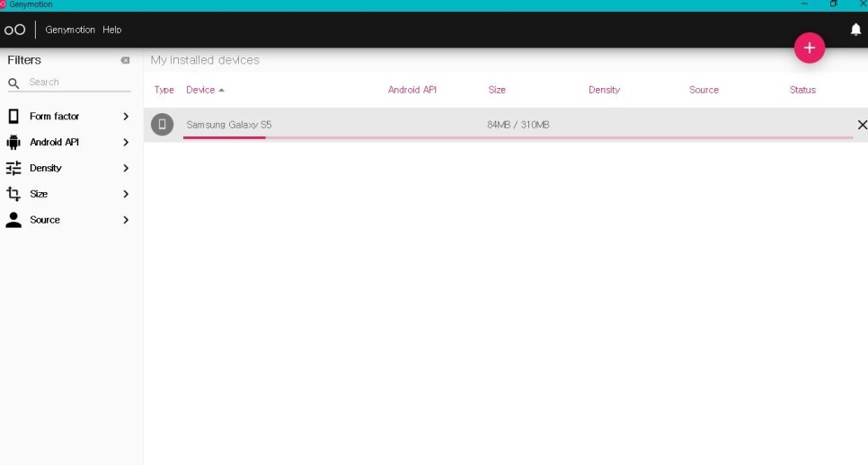868x465 pixels.
Task: Expand the Source filter chevron
Action: coord(126,220)
